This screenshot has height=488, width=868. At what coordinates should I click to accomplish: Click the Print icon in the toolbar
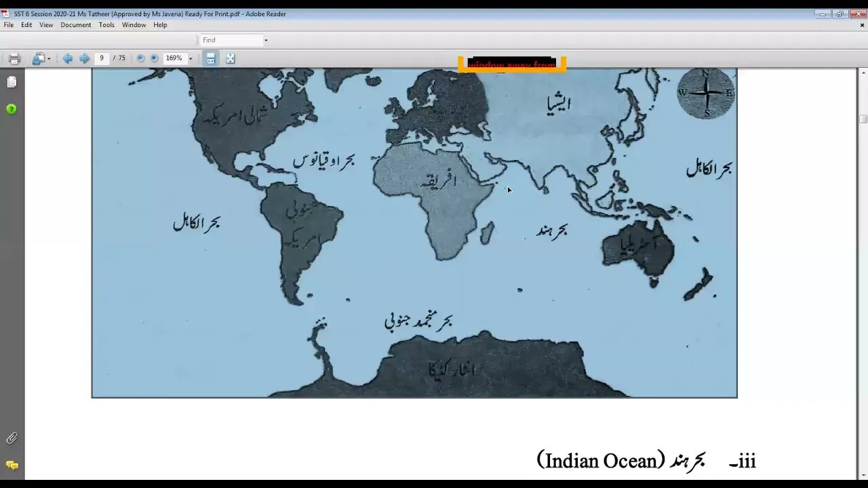click(x=14, y=59)
